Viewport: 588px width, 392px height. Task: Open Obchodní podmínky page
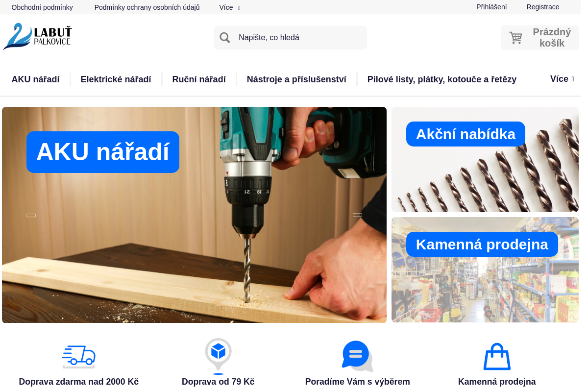[x=42, y=7]
